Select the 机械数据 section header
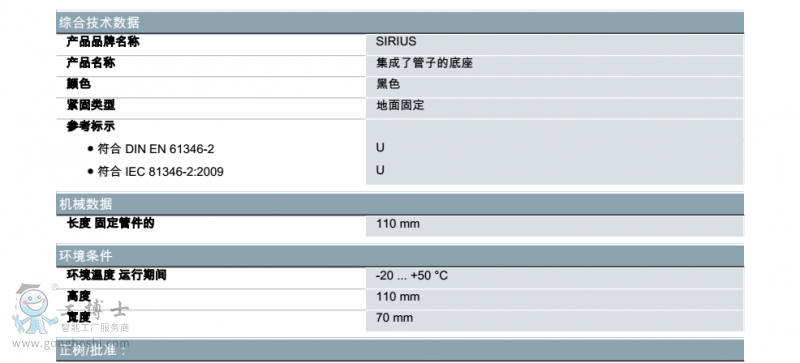The image size is (800, 363). pyautogui.click(x=399, y=204)
